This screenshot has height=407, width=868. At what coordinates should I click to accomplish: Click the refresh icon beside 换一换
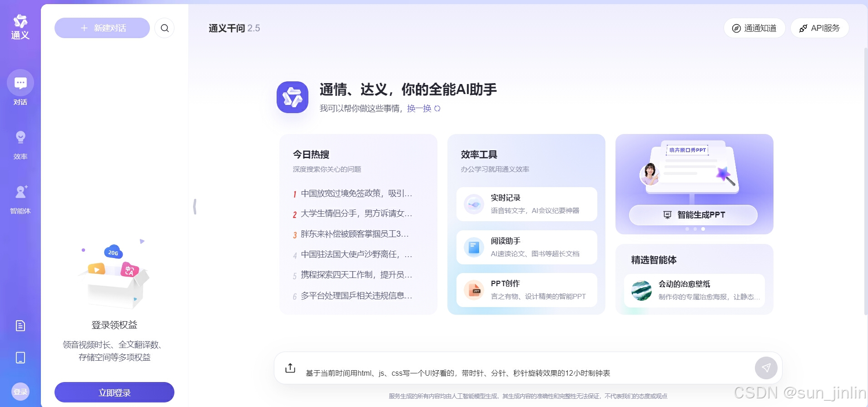click(x=437, y=109)
